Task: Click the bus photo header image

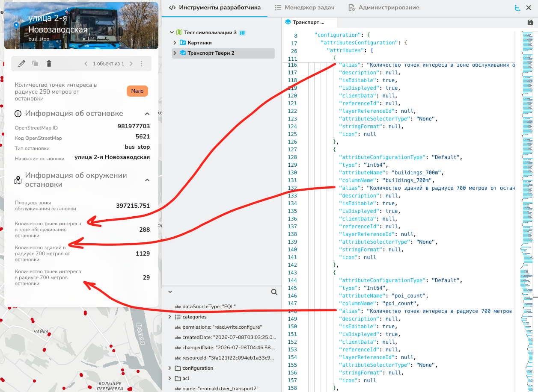Action: (x=81, y=25)
